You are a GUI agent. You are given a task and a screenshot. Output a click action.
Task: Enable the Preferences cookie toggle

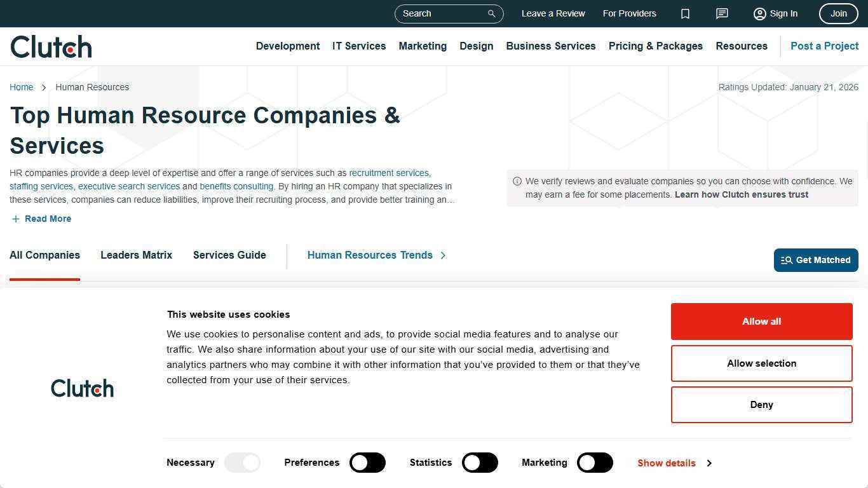[367, 463]
